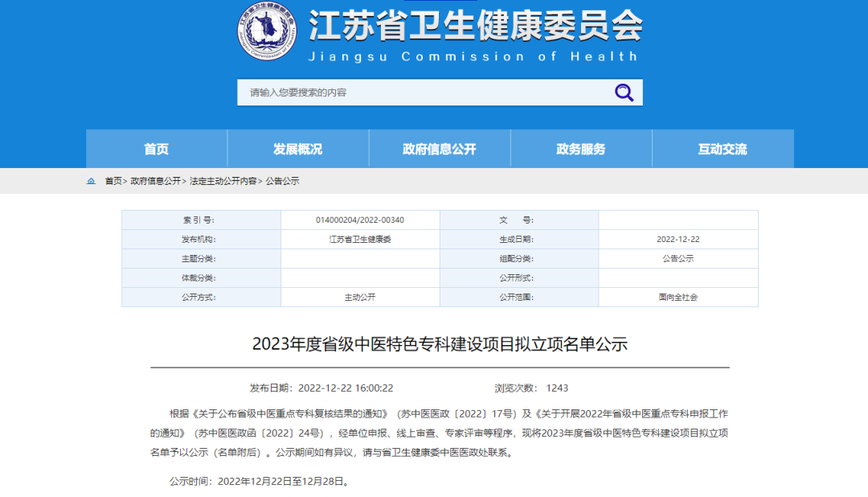Screen dimensions: 868x497
Task: Click the publish date 2022-12-22 16:00:22
Action: [x=346, y=388]
